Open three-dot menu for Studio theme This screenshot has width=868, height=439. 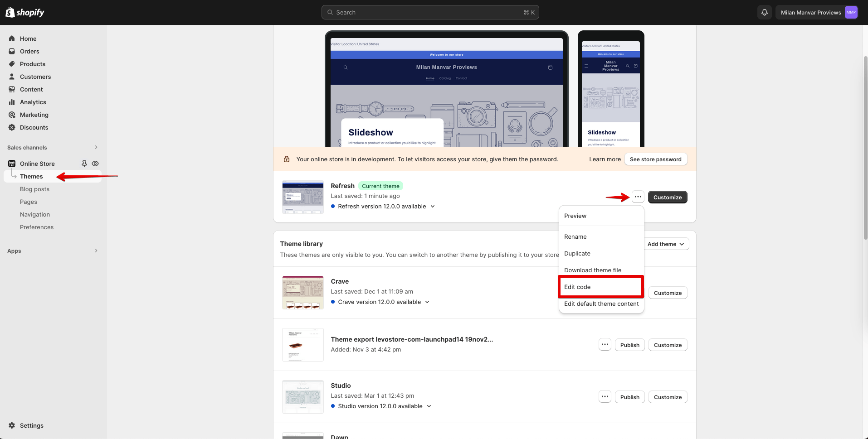[605, 396]
